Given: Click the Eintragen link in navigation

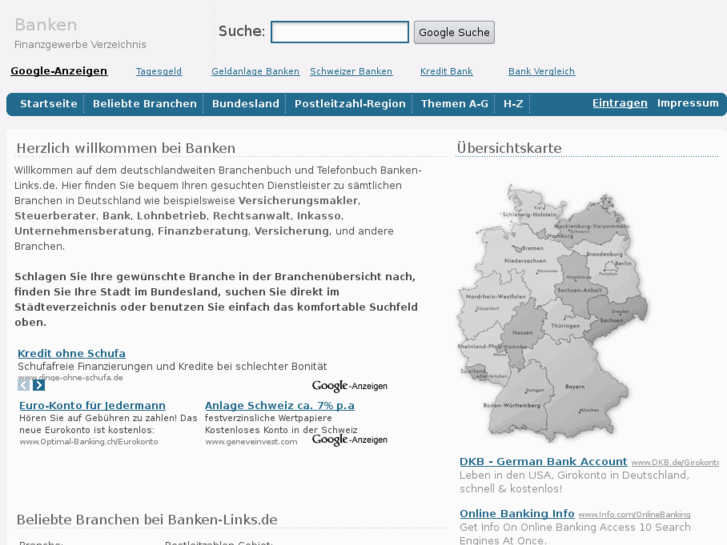Looking at the screenshot, I should pos(620,103).
